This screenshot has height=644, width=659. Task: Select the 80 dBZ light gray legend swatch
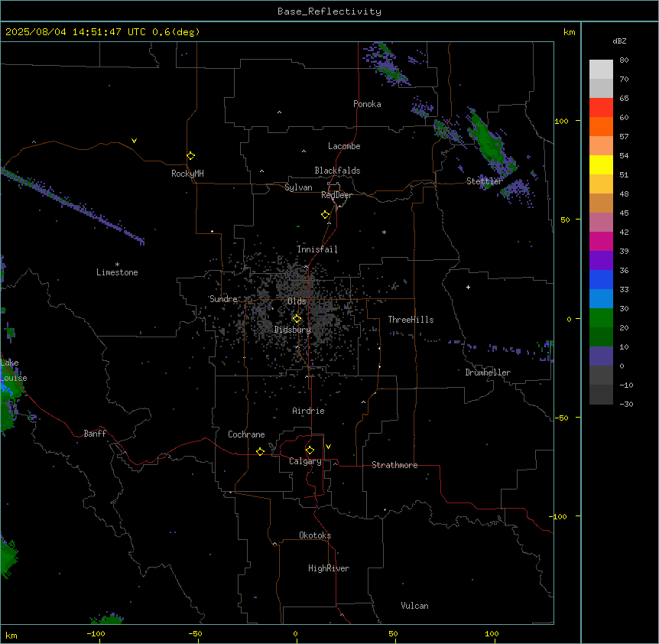tap(601, 70)
